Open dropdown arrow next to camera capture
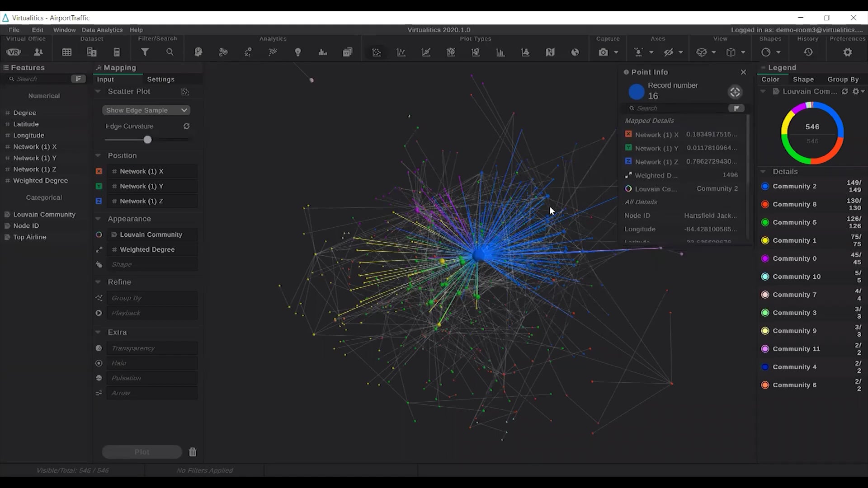Image resolution: width=868 pixels, height=488 pixels. (x=616, y=52)
